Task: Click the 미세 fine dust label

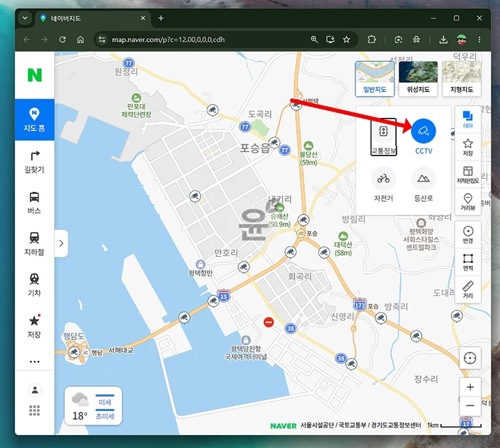Action: (x=105, y=402)
